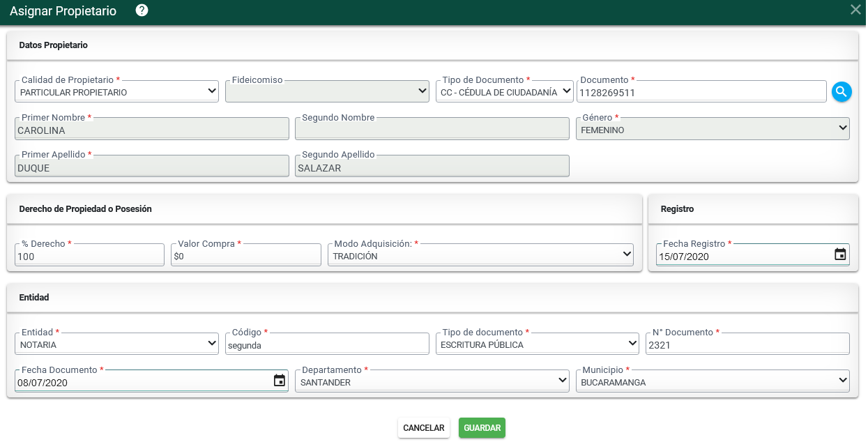
Task: Open Tipo de Documento CC dropdown
Action: [504, 91]
